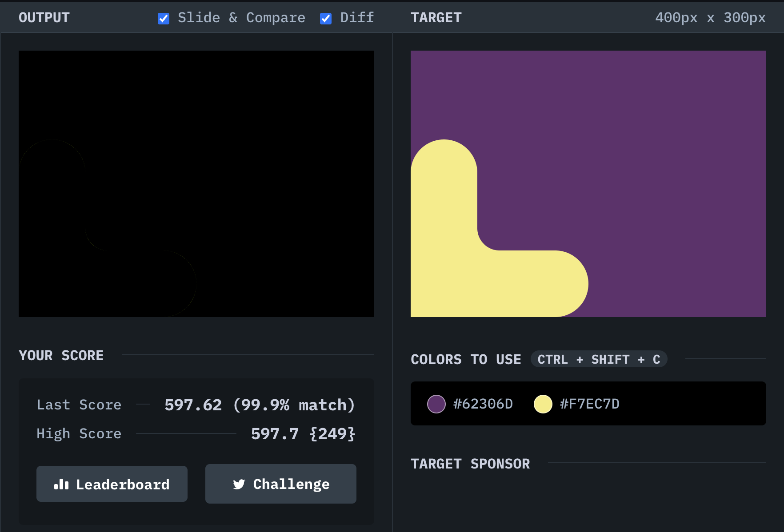The width and height of the screenshot is (784, 532).
Task: Click the OUTPUT panel heading
Action: 44,18
